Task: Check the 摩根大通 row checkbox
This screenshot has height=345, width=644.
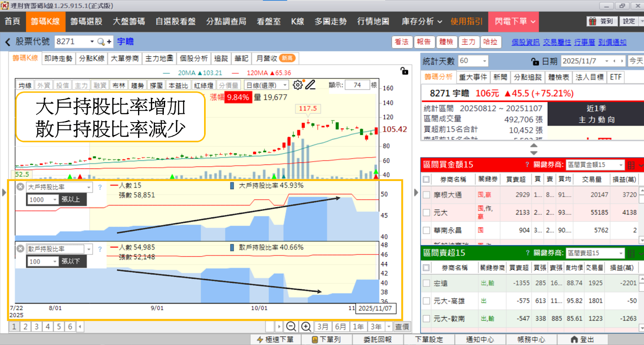Action: [426, 195]
